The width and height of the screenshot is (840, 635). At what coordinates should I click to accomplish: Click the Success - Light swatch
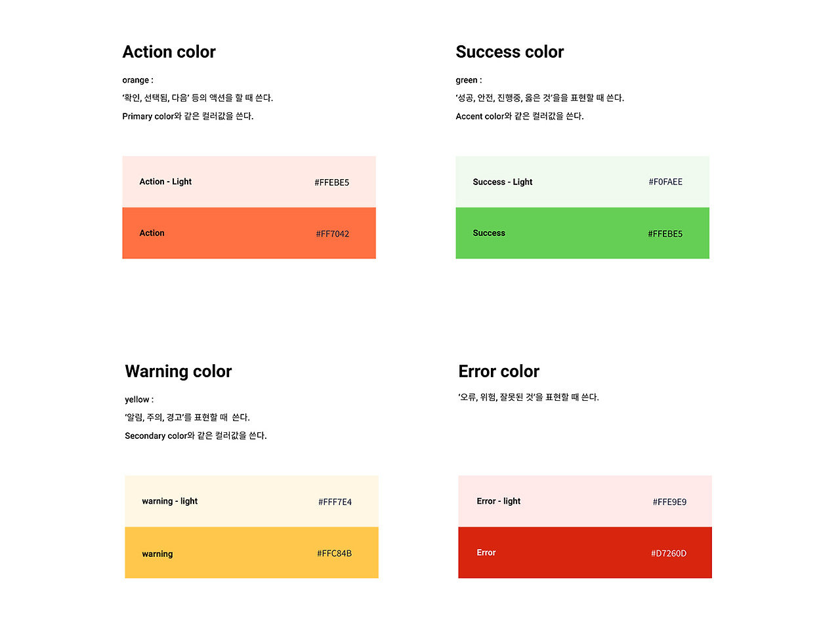pyautogui.click(x=582, y=182)
